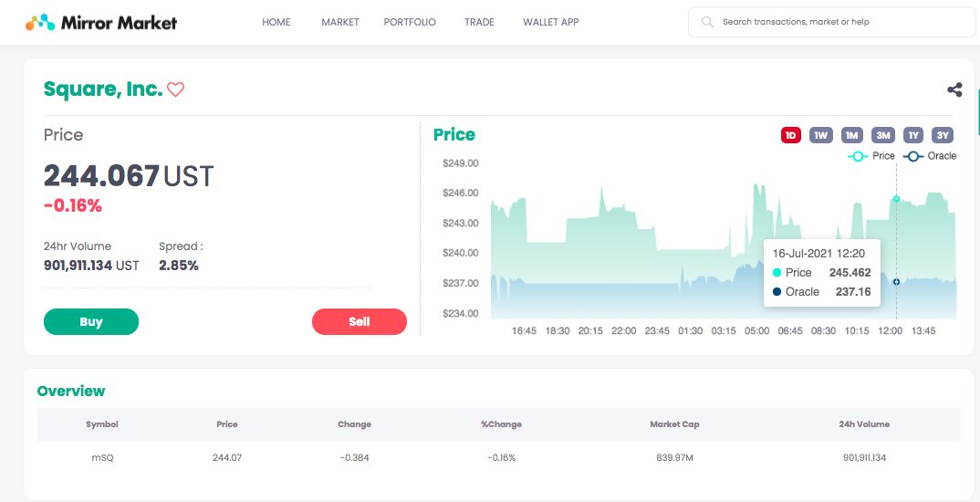The height and width of the screenshot is (502, 980).
Task: Click the 244.067 UST price value
Action: 129,176
